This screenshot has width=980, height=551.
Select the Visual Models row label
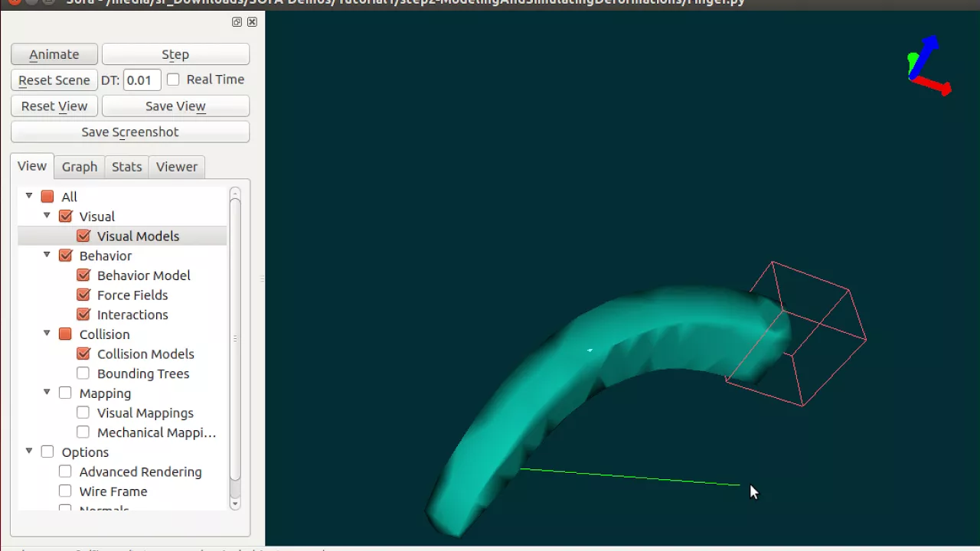tap(138, 236)
